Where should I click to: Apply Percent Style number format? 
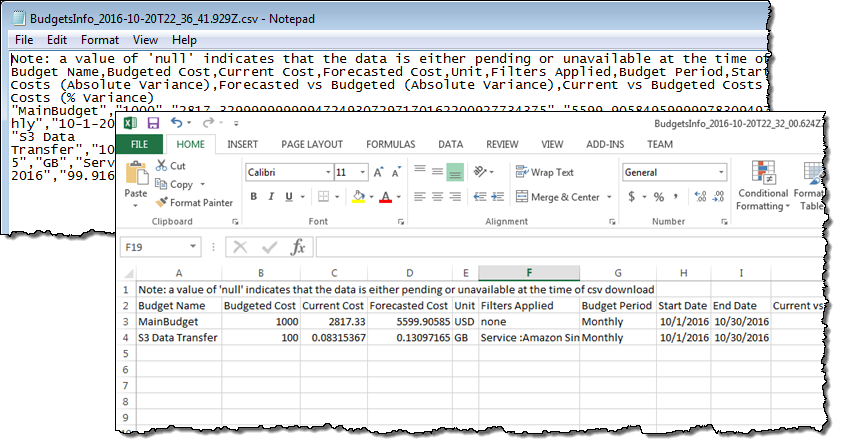[657, 197]
